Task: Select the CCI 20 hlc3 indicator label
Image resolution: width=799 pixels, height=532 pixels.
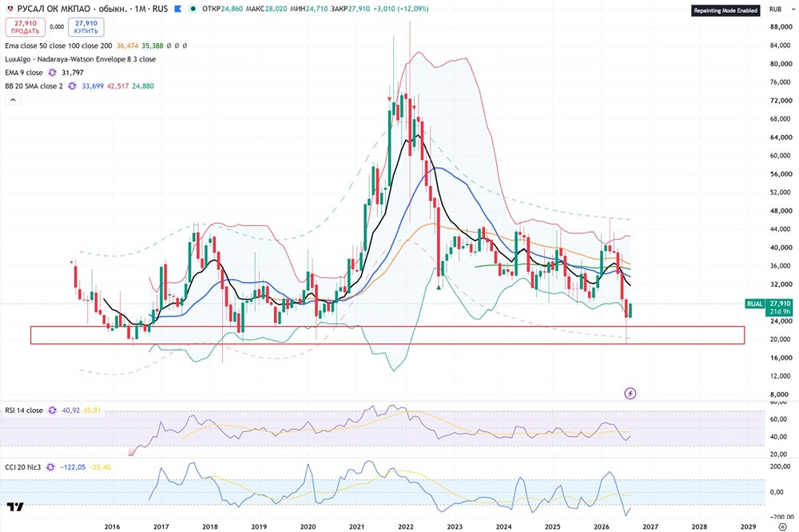Action: 23,466
